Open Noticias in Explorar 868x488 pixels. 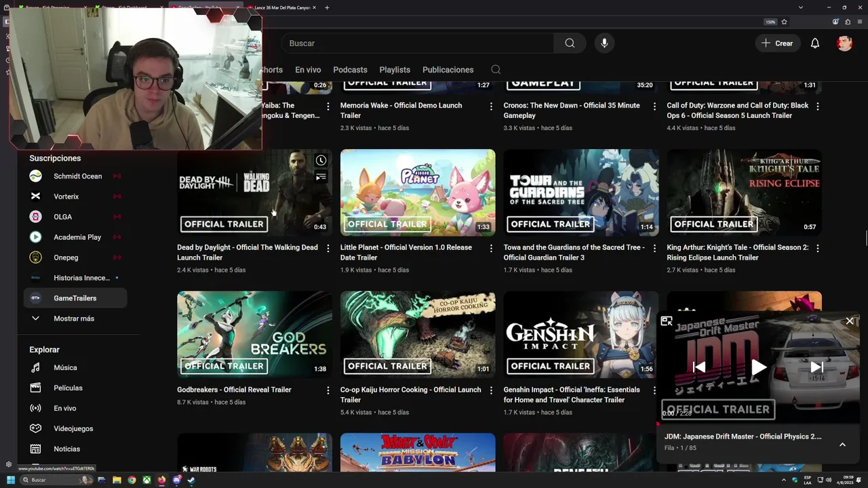tap(75, 449)
